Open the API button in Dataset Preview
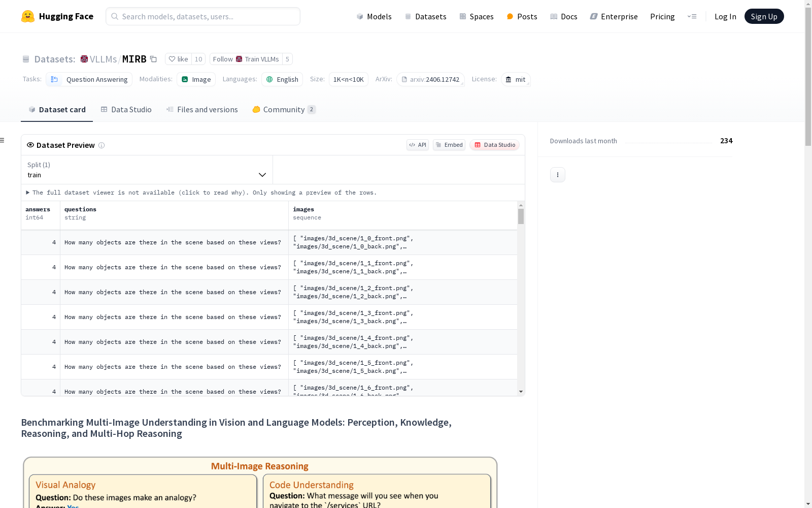 [x=418, y=145]
